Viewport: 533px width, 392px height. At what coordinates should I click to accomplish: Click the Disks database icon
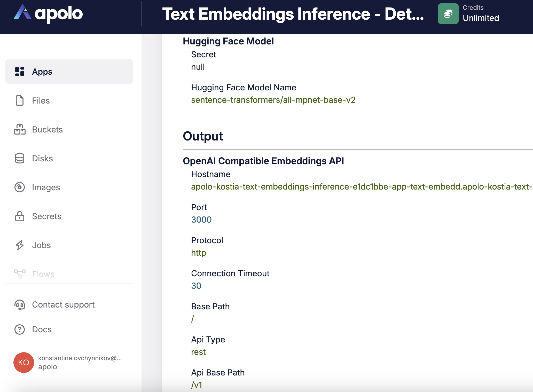pyautogui.click(x=20, y=158)
